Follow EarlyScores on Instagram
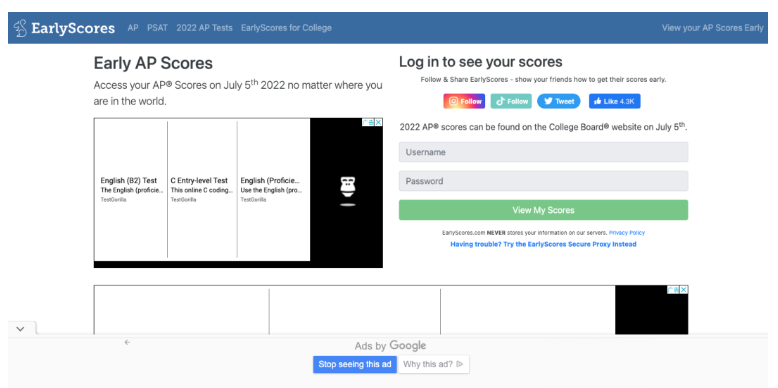The width and height of the screenshot is (778, 388). tap(464, 101)
